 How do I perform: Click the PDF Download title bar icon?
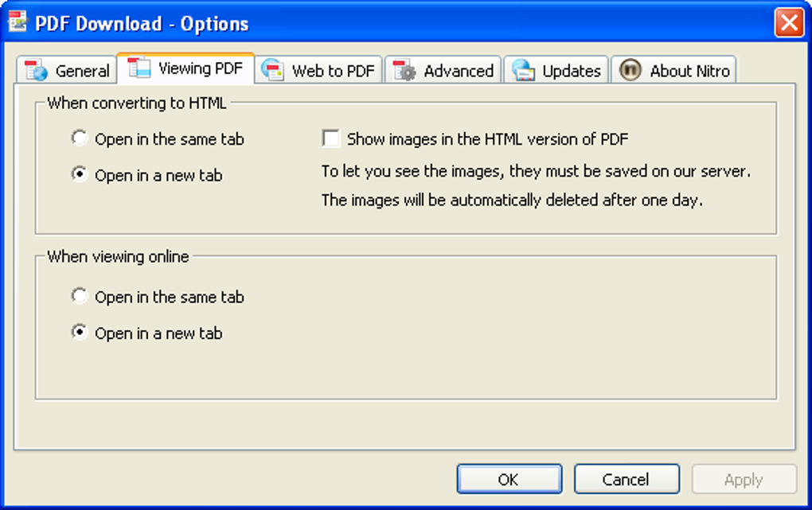18,22
